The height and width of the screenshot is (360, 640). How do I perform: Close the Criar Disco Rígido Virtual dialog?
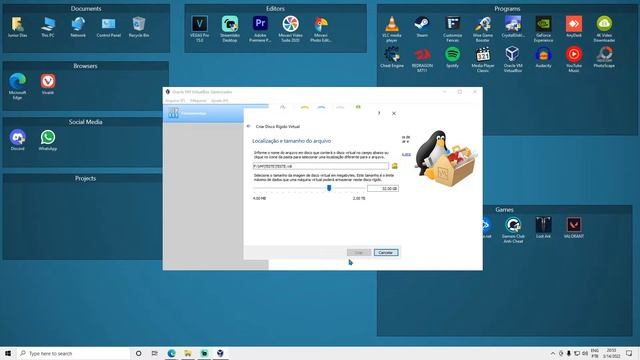[394, 113]
